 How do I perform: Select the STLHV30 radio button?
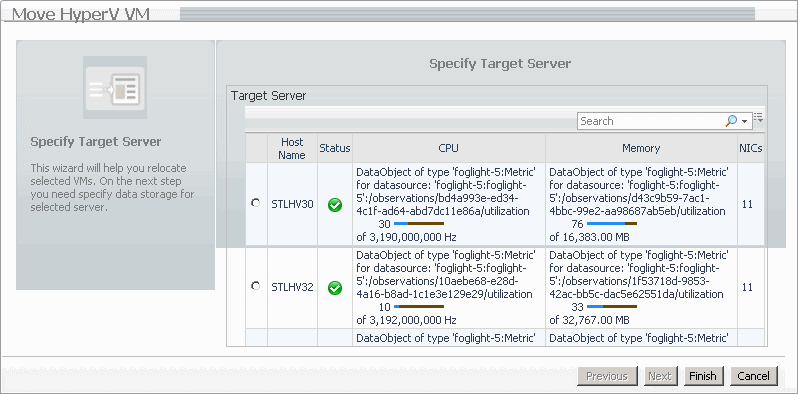coord(255,203)
